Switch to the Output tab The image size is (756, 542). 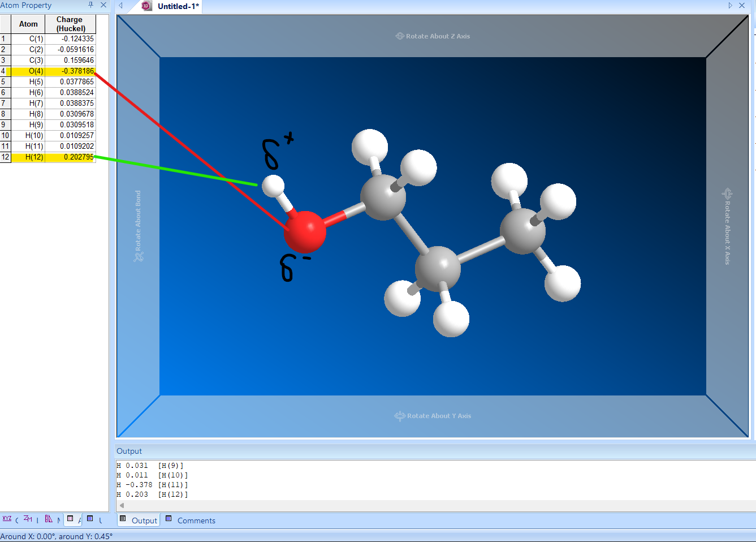[x=139, y=521]
